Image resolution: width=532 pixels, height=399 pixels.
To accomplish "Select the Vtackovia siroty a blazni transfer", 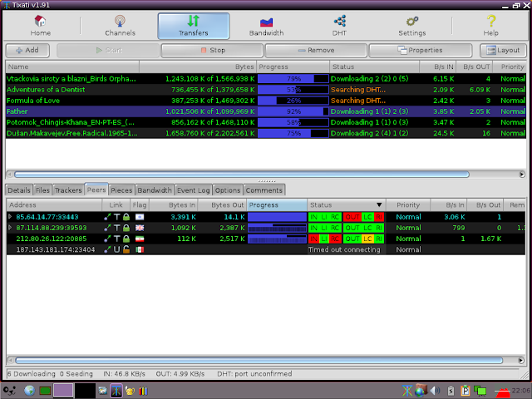I will click(x=266, y=79).
